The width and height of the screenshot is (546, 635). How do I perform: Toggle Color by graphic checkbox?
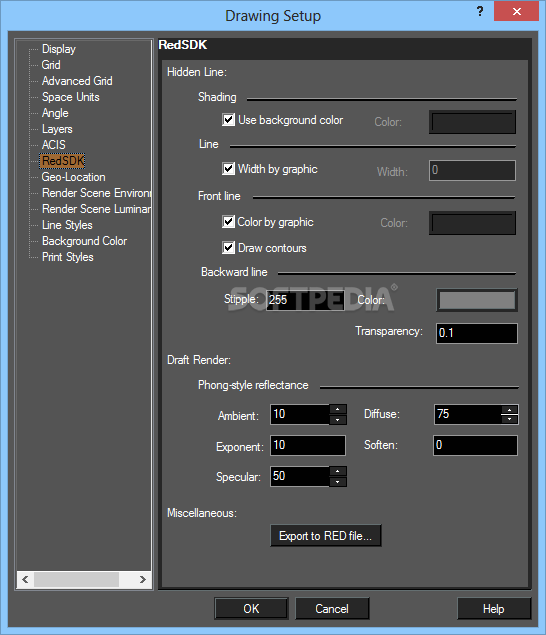[x=228, y=222]
